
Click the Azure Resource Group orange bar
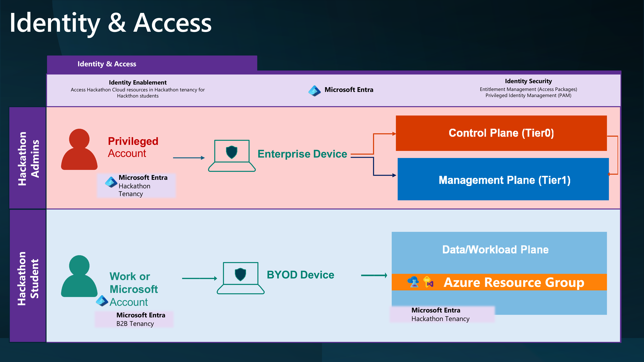499,282
